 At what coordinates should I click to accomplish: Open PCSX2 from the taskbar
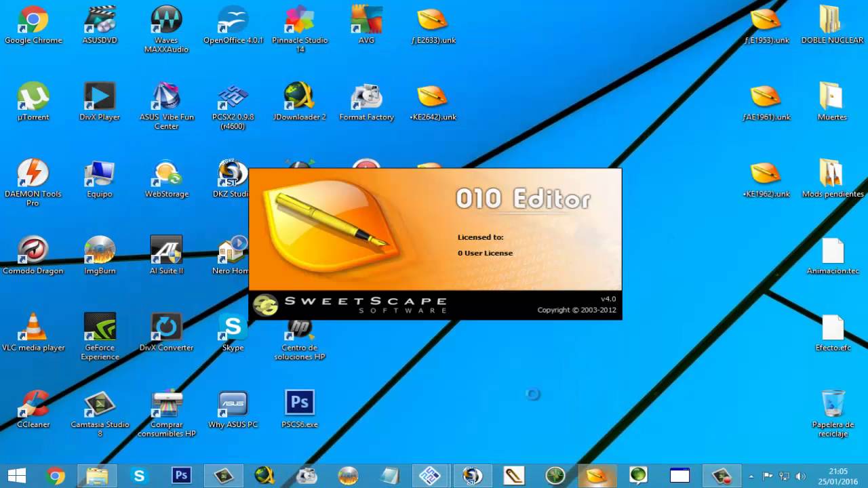[x=431, y=476]
